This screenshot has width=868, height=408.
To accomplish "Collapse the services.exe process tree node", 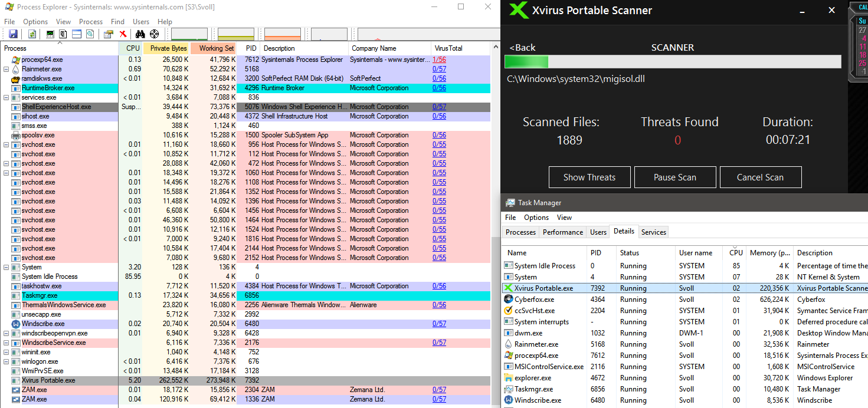I will pos(6,97).
